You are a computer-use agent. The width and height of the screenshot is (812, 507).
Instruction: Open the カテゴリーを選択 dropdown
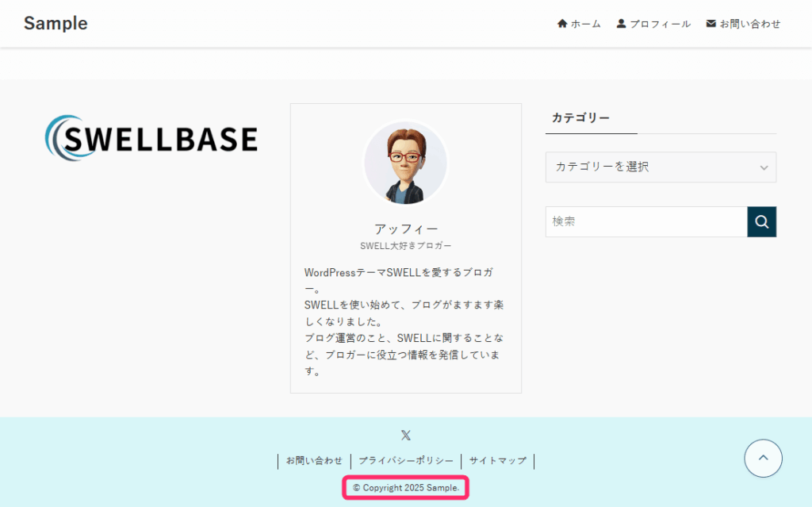661,167
